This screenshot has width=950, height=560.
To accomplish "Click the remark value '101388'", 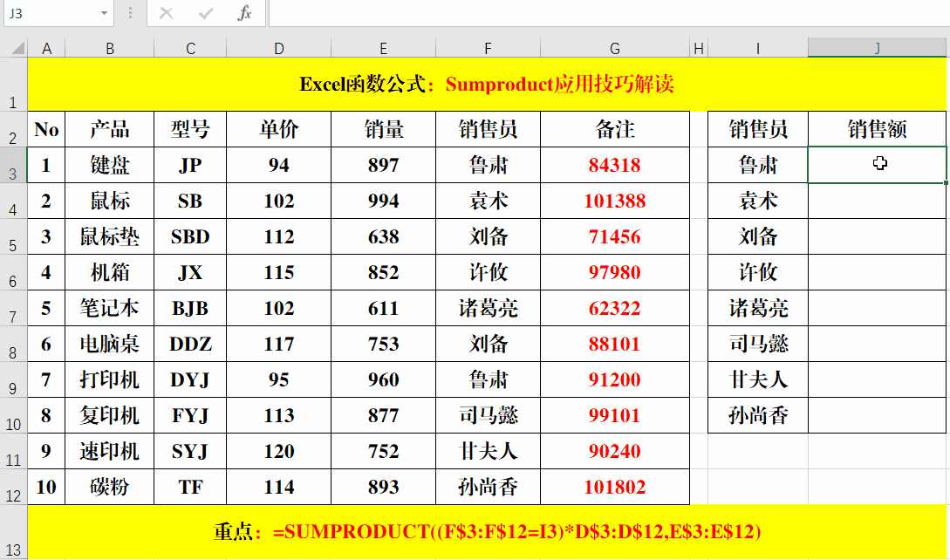I will [x=615, y=201].
